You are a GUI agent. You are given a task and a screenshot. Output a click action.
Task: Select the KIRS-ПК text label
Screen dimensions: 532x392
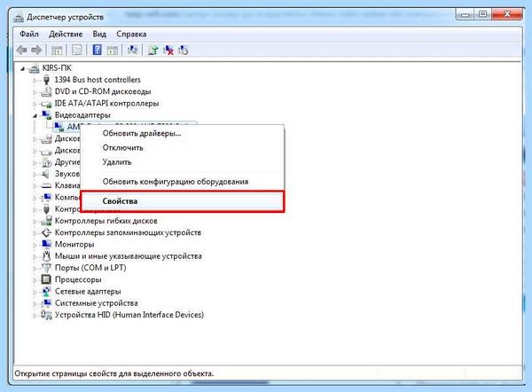pyautogui.click(x=57, y=68)
